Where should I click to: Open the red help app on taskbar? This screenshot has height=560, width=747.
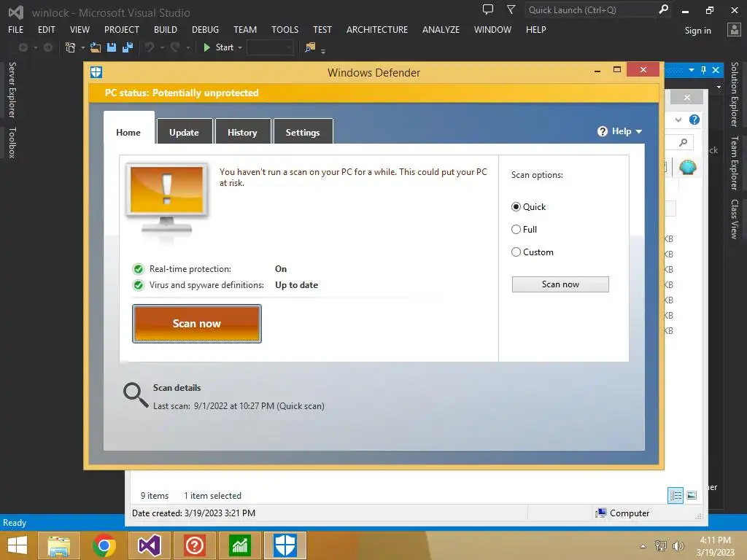(194, 545)
